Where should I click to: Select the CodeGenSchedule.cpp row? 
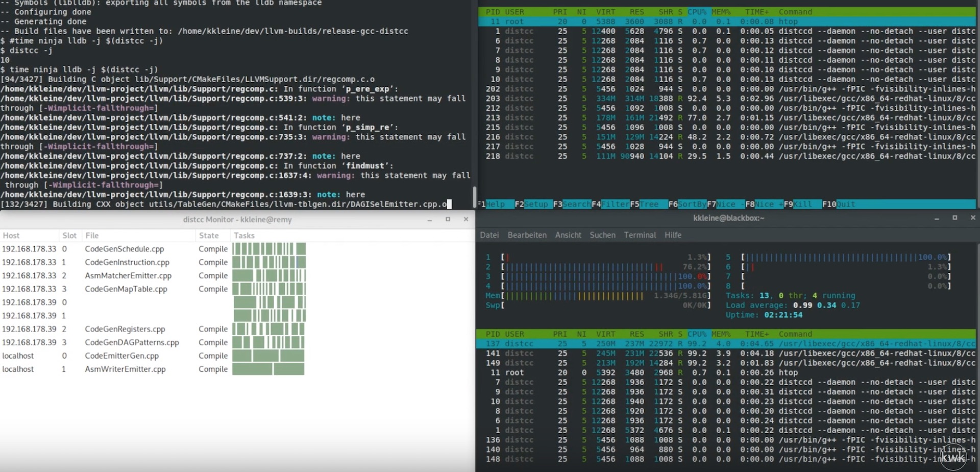click(x=124, y=249)
